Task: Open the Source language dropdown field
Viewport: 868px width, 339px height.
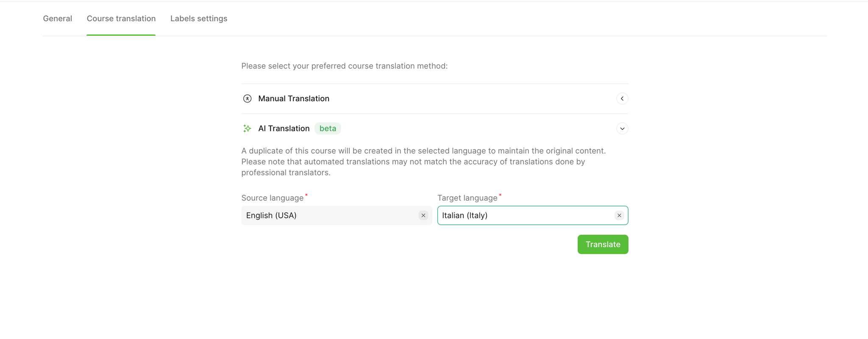Action: click(x=337, y=215)
